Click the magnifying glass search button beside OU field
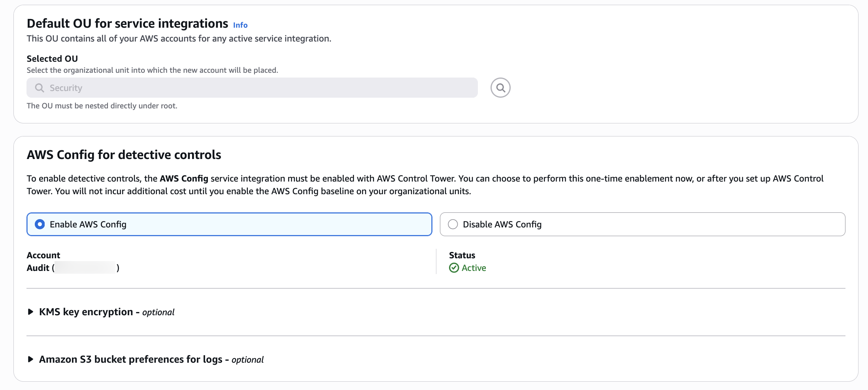Viewport: 868px width, 390px height. [500, 87]
